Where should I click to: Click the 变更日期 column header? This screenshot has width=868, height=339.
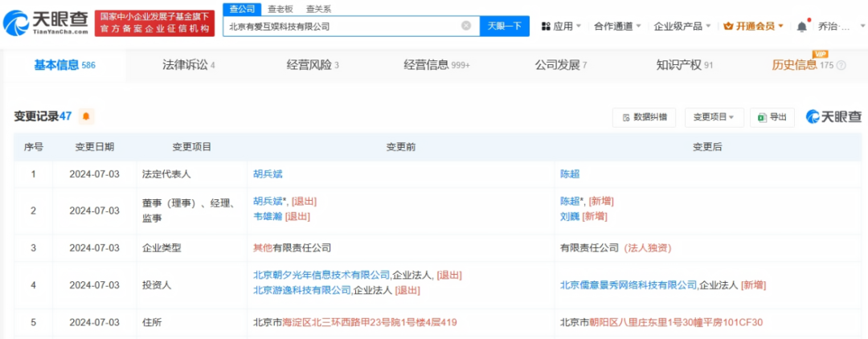[x=95, y=147]
